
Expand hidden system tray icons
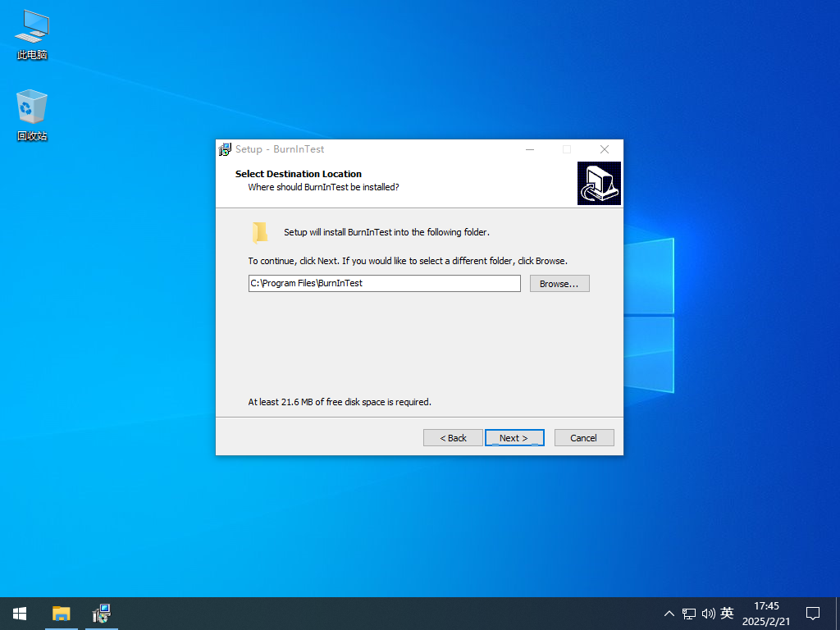(x=669, y=613)
